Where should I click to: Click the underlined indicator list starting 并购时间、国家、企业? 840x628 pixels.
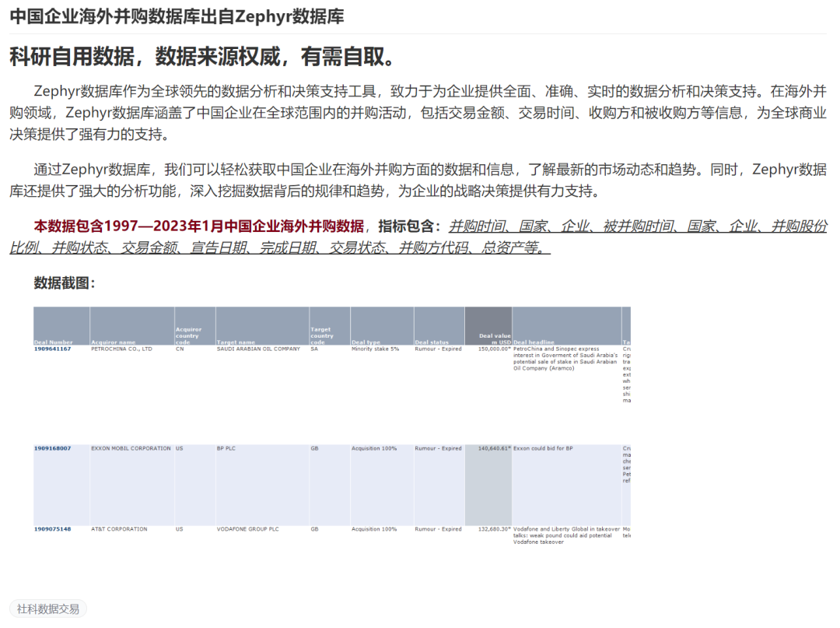pyautogui.click(x=418, y=237)
